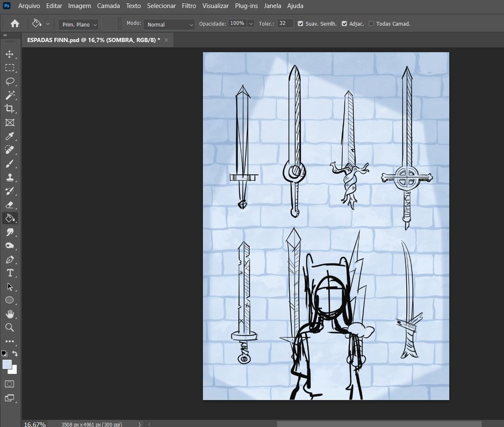Go to the Photoshop Home screen
Viewport: 504px width, 427px height.
(15, 24)
